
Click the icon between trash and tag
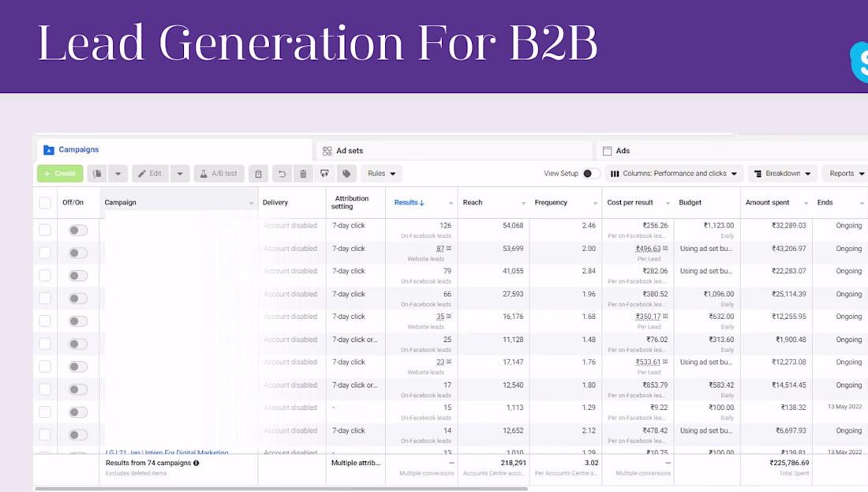tap(325, 174)
